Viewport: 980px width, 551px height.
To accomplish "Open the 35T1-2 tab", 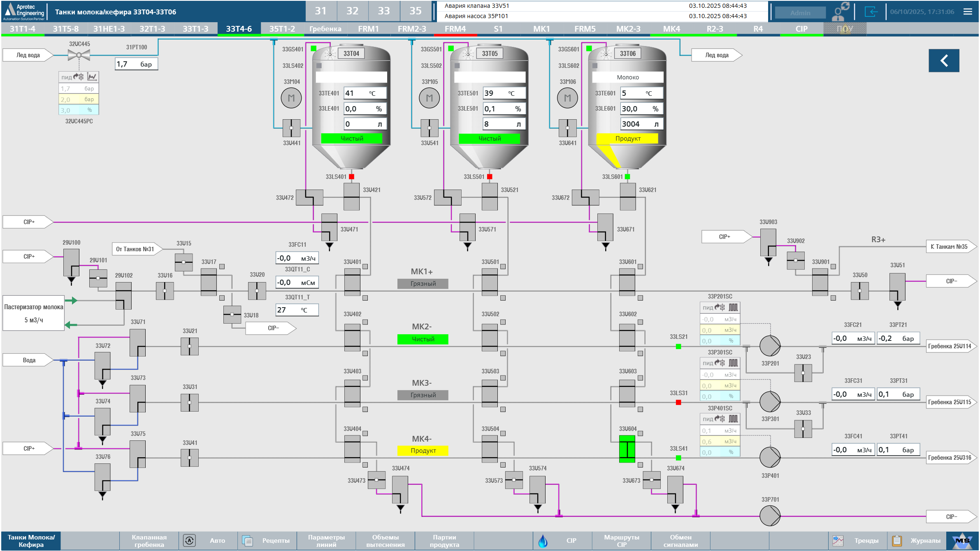I will (282, 29).
